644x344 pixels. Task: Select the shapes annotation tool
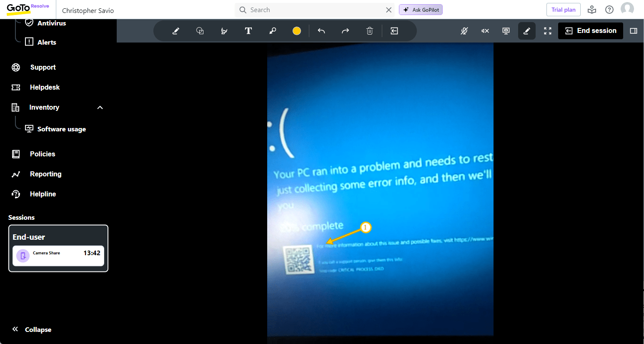[x=200, y=31]
